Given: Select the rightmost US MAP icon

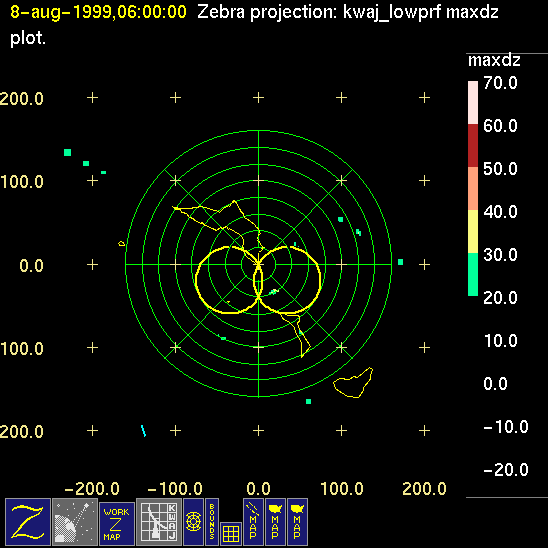Looking at the screenshot, I should (297, 522).
